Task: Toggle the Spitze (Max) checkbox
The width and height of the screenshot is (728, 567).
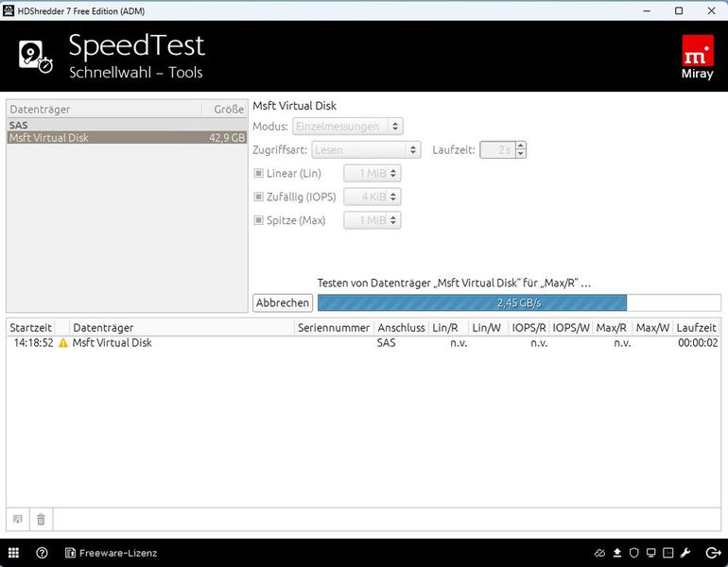Action: click(259, 220)
